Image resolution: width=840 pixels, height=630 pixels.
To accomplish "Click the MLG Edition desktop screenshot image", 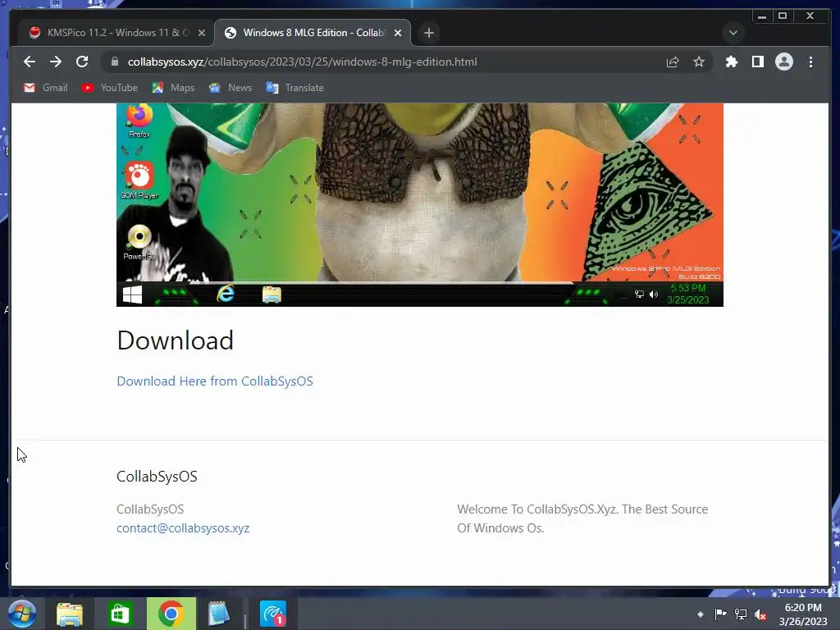I will pos(420,204).
